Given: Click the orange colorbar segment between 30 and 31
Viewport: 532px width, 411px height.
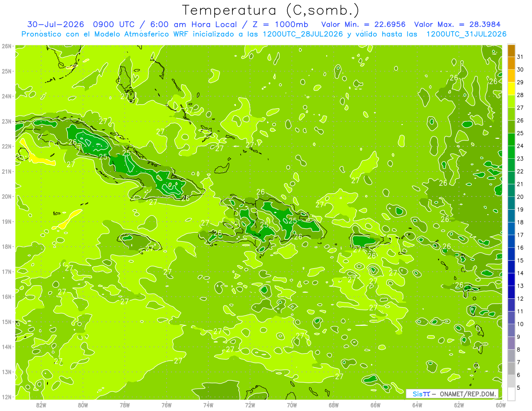Looking at the screenshot, I should click(x=511, y=63).
